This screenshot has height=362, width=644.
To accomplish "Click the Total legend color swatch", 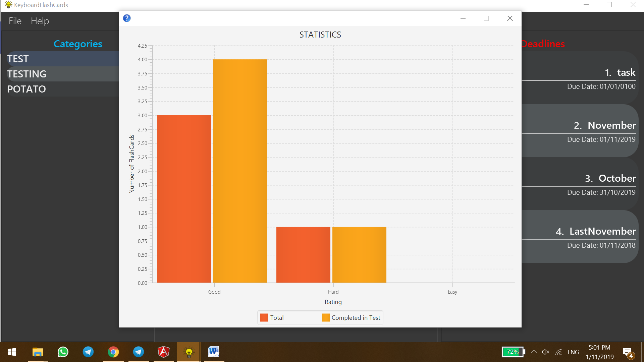I will pyautogui.click(x=264, y=317).
